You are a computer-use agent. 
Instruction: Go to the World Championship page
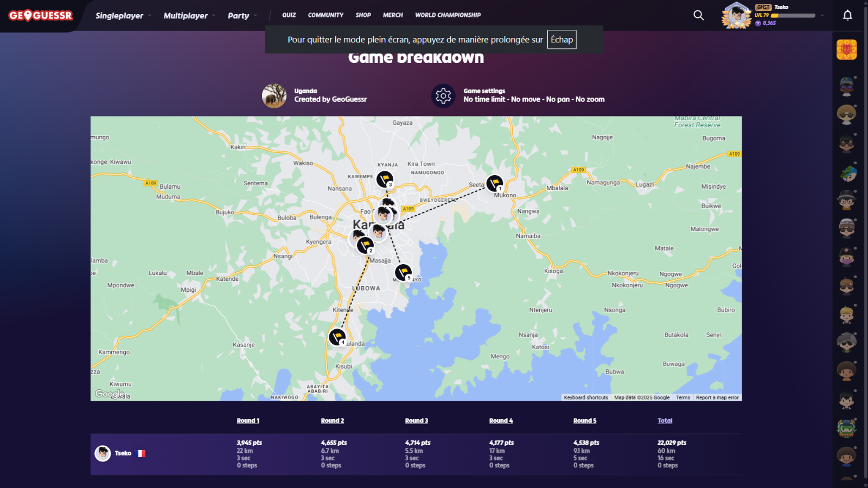click(x=448, y=15)
